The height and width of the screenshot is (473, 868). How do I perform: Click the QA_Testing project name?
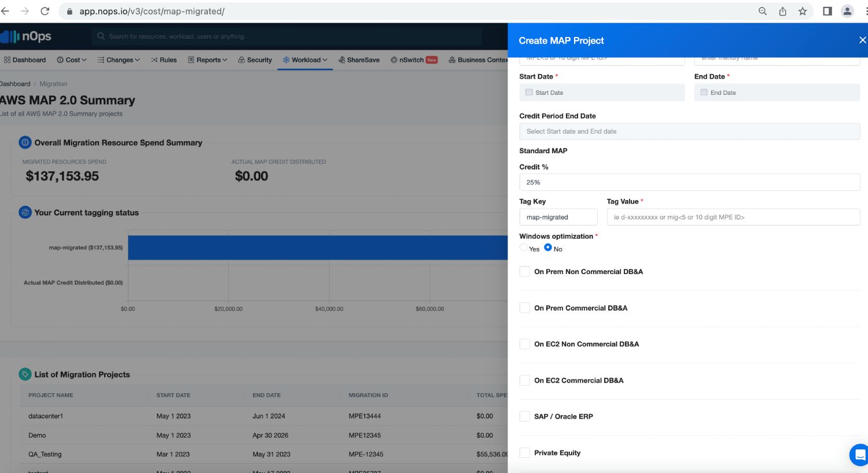point(45,454)
